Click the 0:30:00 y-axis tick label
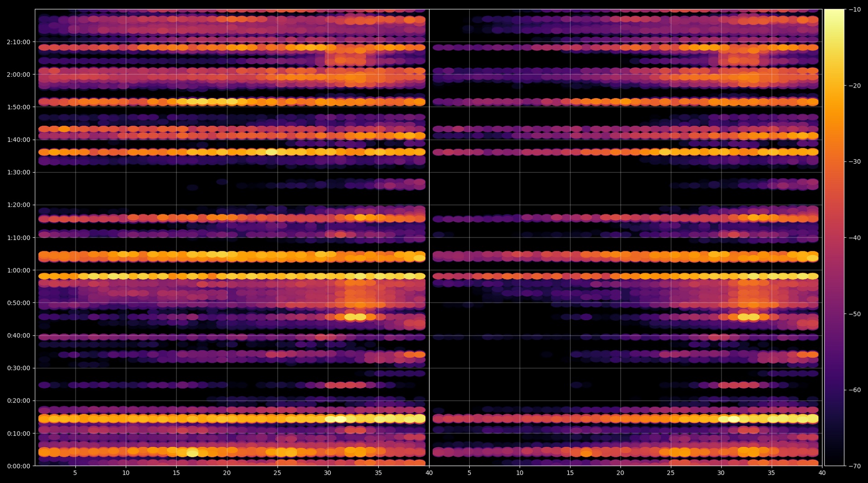This screenshot has width=868, height=483. click(19, 368)
